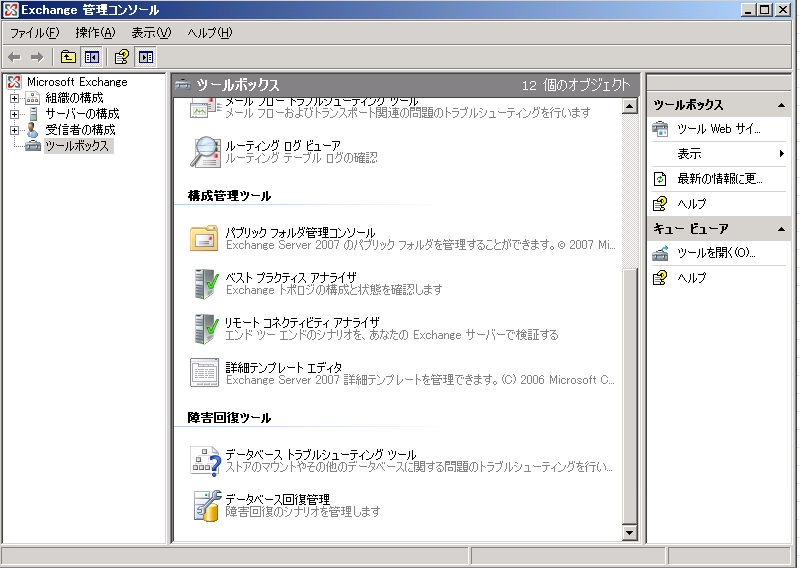Click the 12 個のオブジェクト count text
Screen dimensions: 799x568
(576, 85)
